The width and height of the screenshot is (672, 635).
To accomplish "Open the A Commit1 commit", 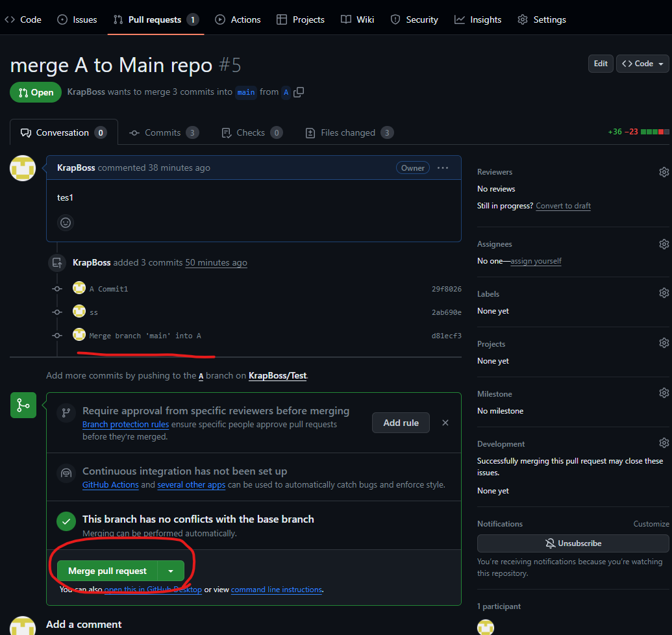I will (109, 289).
